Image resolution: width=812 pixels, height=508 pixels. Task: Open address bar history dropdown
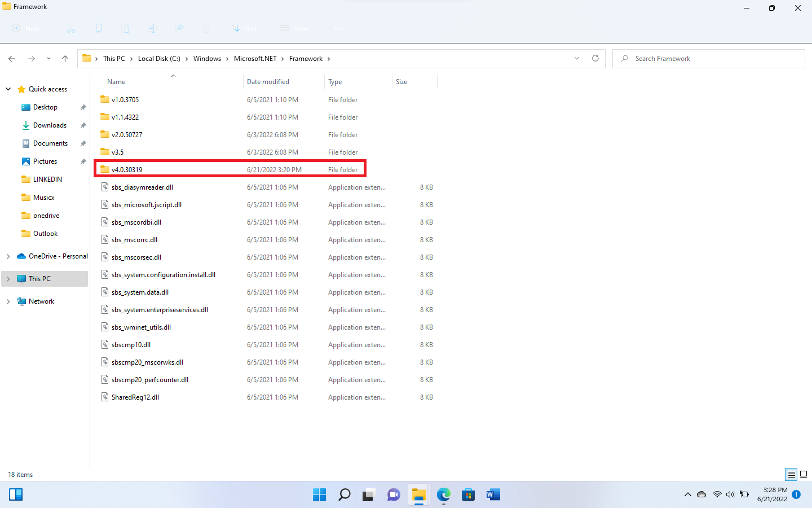tap(577, 59)
